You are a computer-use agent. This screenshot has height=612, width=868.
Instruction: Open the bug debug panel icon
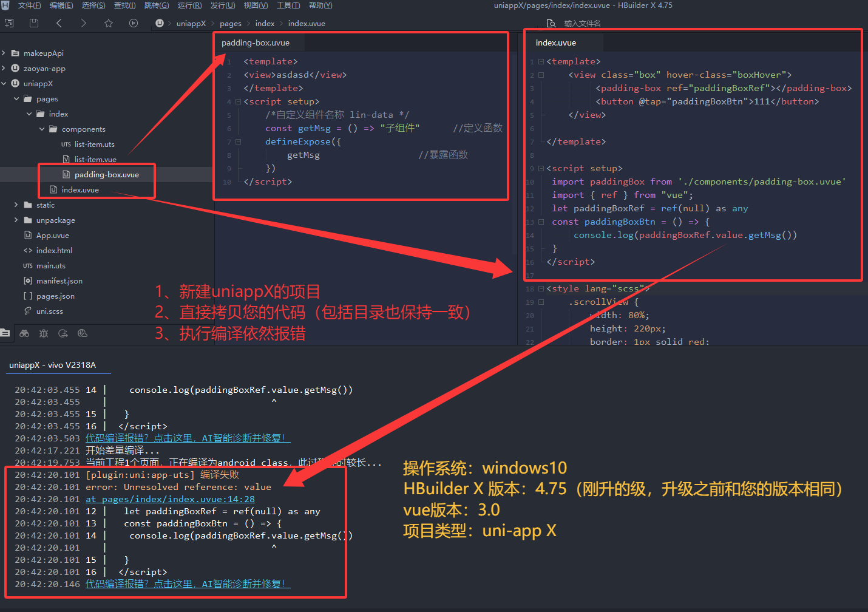(x=44, y=333)
